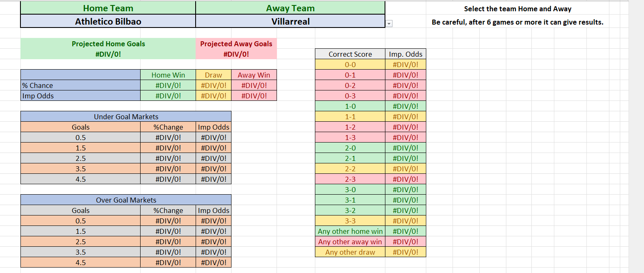Click the Away Team header cell
The image size is (644, 273).
point(290,8)
